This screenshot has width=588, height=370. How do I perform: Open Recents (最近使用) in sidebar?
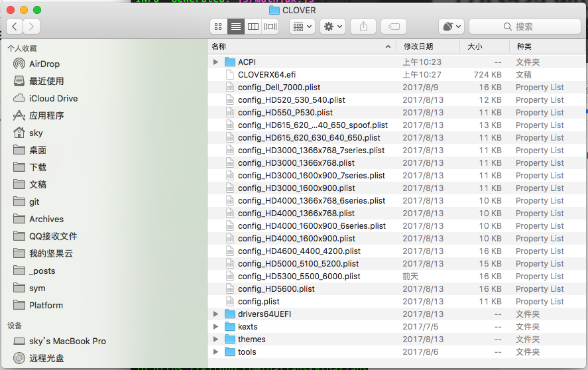pyautogui.click(x=38, y=81)
